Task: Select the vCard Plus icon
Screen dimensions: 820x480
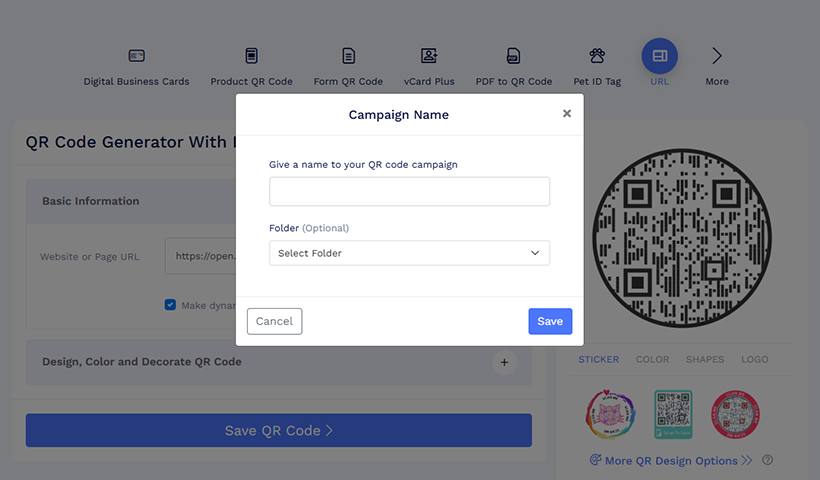Action: 429,56
